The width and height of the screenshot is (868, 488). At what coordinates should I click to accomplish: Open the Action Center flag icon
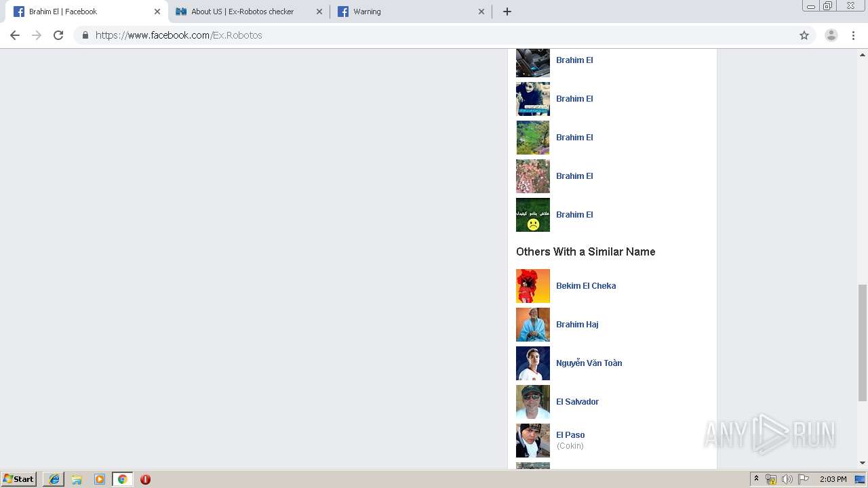click(804, 479)
